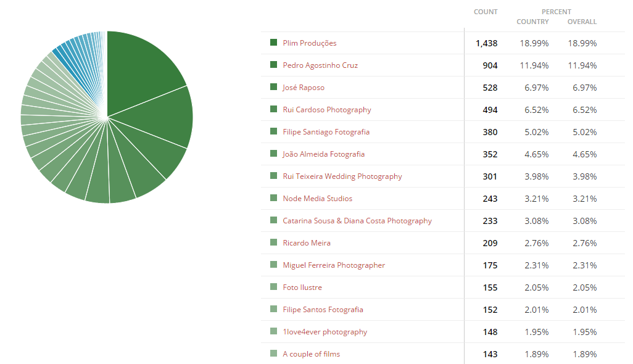Viewport: 633px width, 364px height.
Task: Click the OVERALL percent column header
Action: click(582, 22)
